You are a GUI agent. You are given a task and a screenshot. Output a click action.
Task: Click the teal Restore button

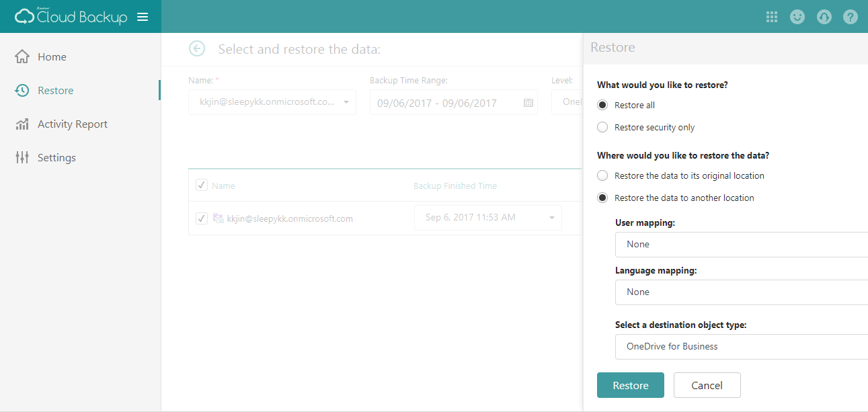coord(631,385)
